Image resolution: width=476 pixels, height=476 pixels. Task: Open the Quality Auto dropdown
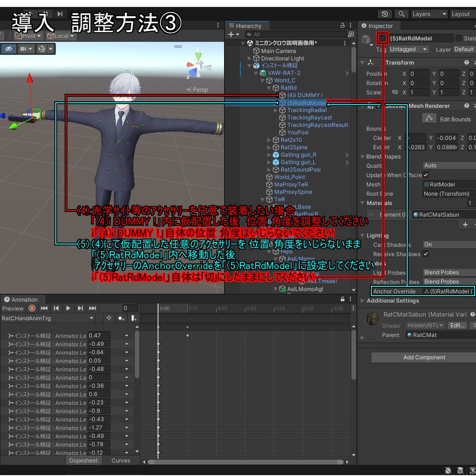[450, 165]
